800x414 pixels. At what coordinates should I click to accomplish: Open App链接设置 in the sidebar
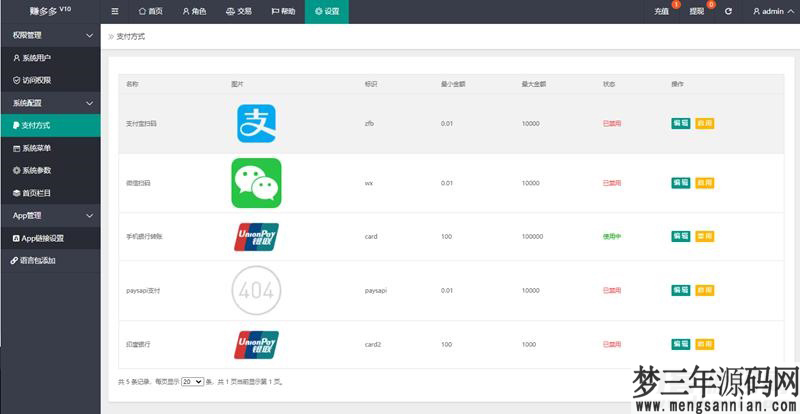pos(51,238)
